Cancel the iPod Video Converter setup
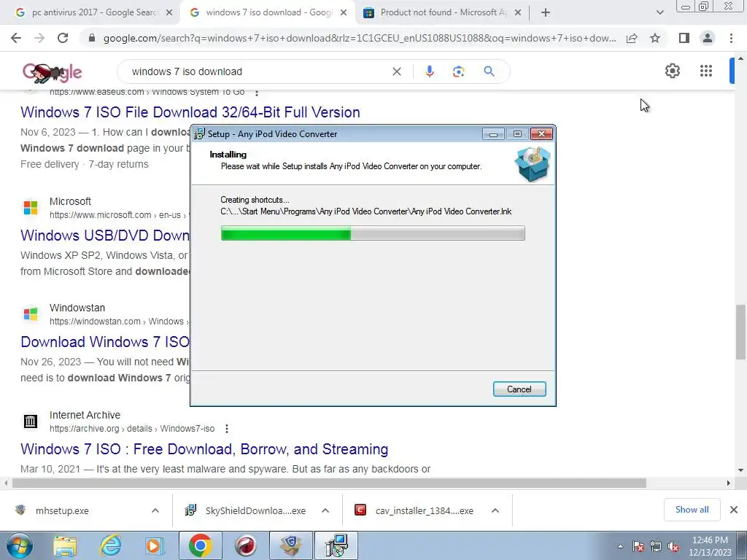This screenshot has width=747, height=560. tap(519, 389)
